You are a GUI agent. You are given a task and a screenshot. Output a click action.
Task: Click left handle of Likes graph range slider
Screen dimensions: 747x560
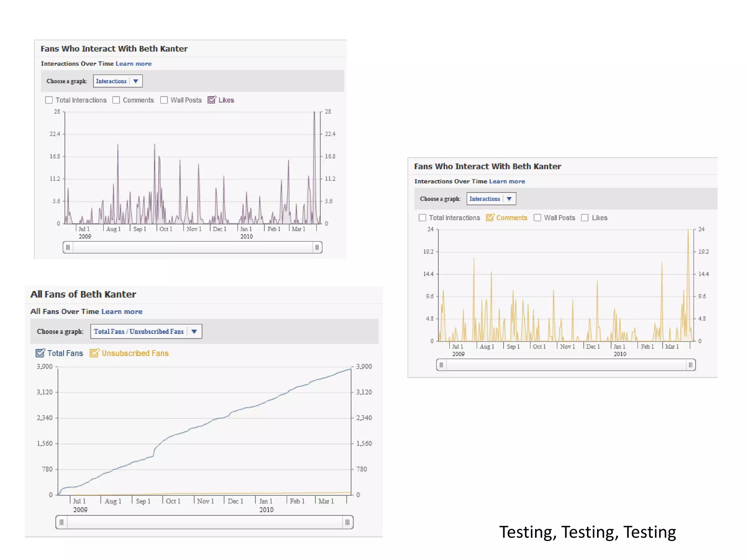pos(68,248)
